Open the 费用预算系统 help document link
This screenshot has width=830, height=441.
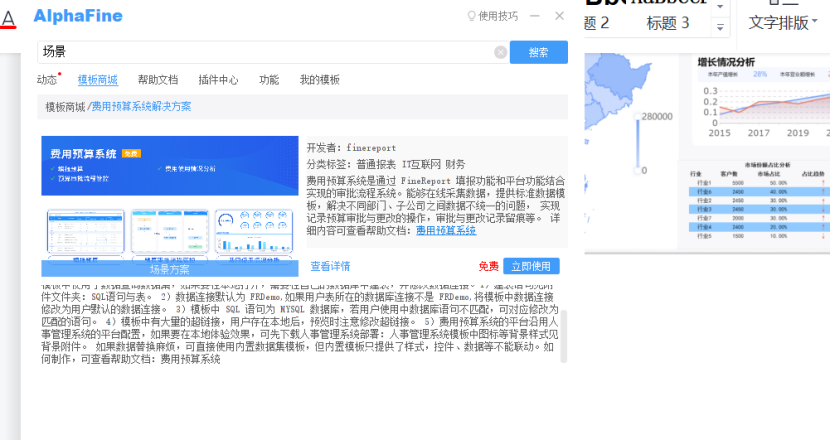coord(446,231)
